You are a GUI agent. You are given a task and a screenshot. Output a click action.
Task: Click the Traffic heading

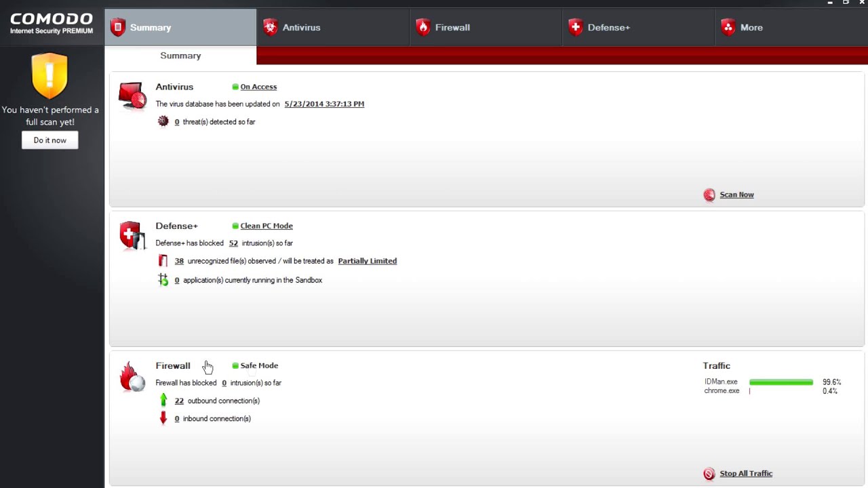point(716,365)
